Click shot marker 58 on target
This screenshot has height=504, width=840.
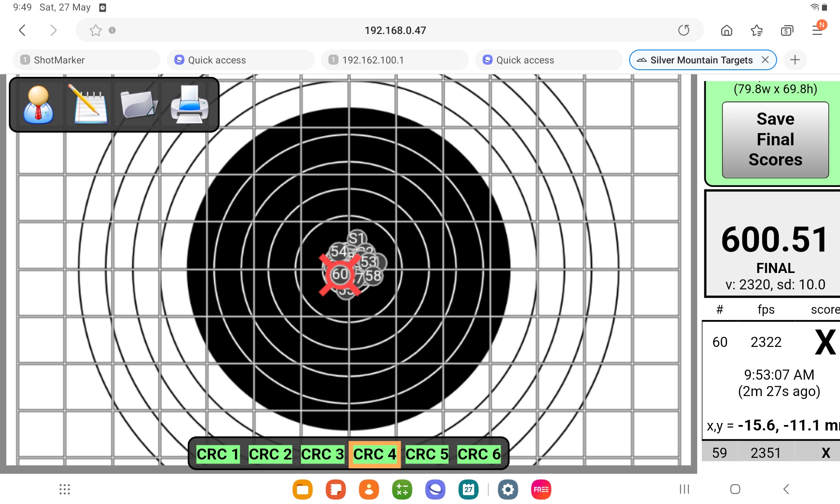[x=373, y=276]
